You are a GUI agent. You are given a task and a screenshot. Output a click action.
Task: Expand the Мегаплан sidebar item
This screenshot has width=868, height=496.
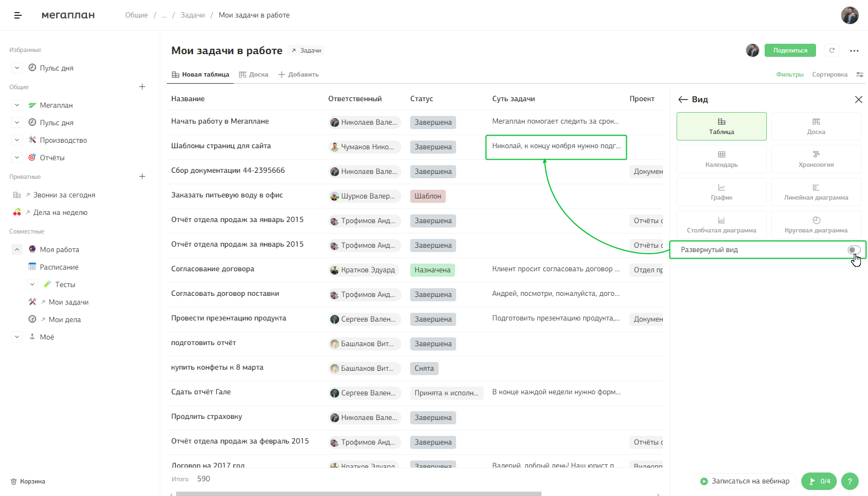tap(17, 105)
